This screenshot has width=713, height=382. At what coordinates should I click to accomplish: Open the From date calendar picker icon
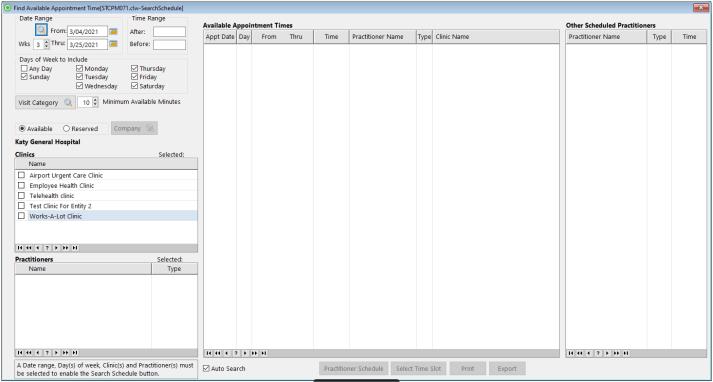(113, 31)
